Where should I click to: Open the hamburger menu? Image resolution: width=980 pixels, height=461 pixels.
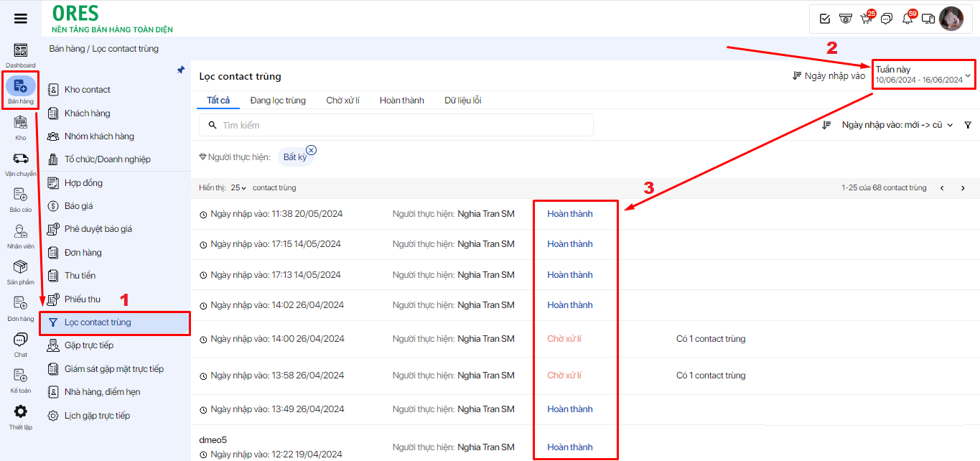point(21,19)
